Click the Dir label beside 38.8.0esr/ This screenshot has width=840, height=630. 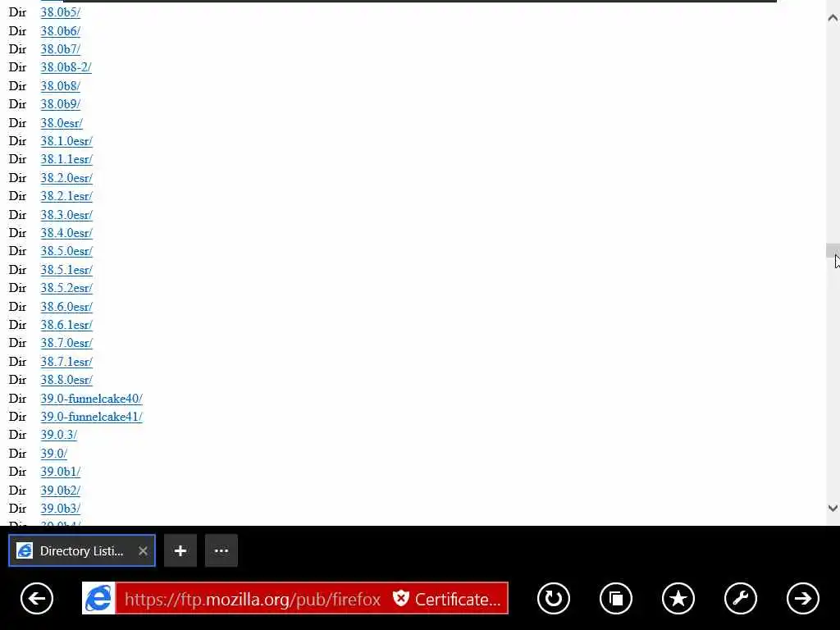click(18, 380)
